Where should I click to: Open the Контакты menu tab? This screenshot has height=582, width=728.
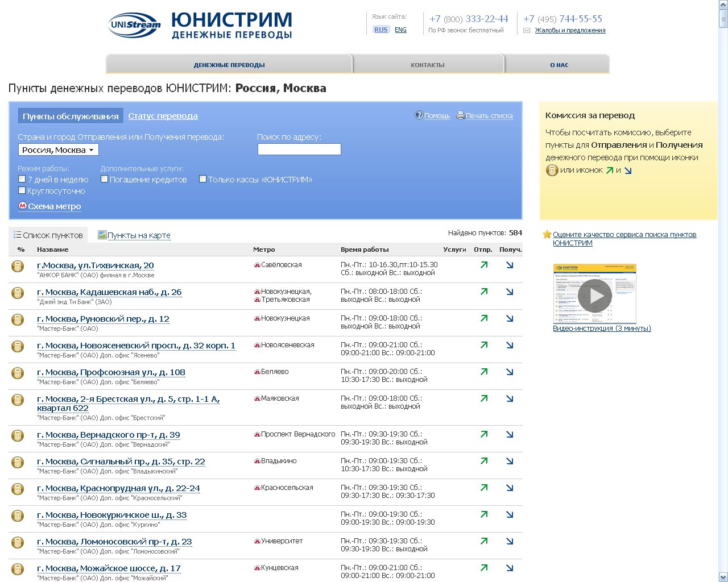(x=428, y=65)
